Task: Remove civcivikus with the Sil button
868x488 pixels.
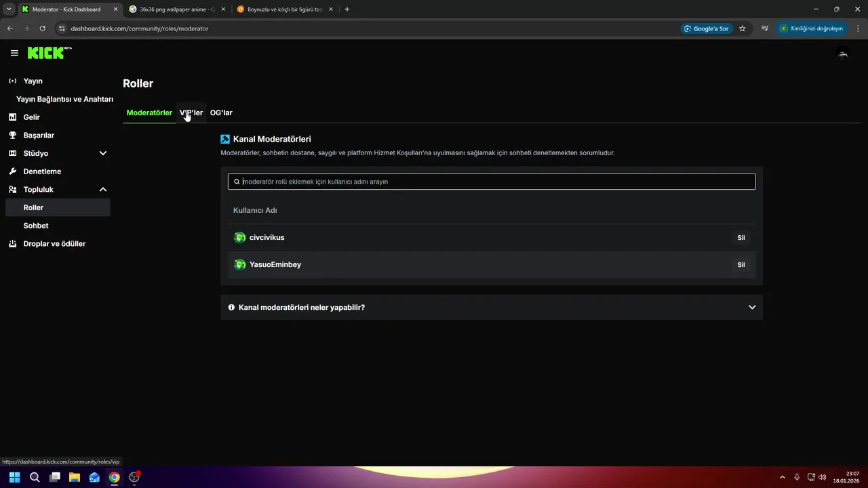Action: 741,238
